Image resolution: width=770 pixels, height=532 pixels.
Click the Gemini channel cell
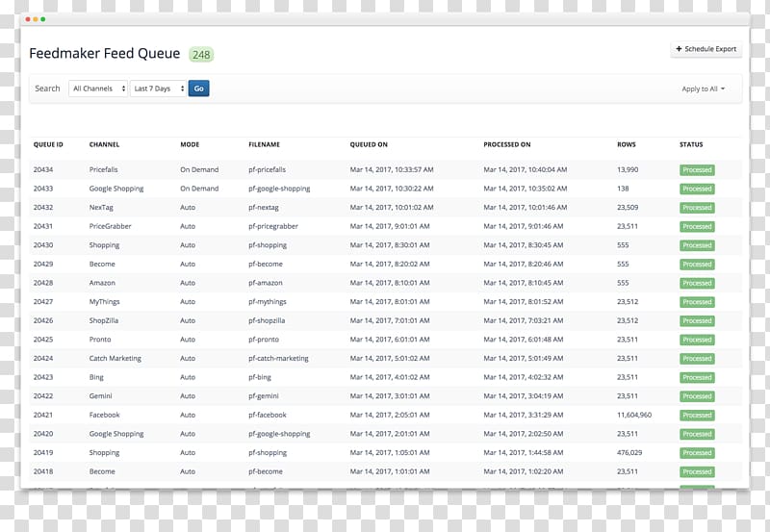tap(101, 395)
